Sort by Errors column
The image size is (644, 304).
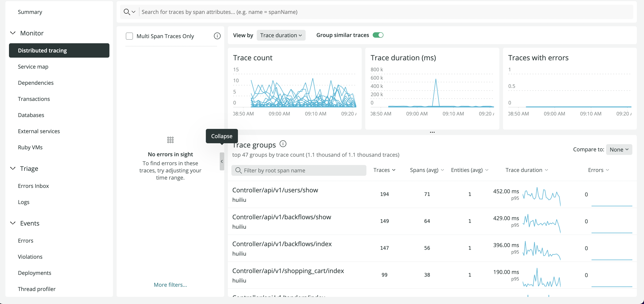pyautogui.click(x=598, y=170)
